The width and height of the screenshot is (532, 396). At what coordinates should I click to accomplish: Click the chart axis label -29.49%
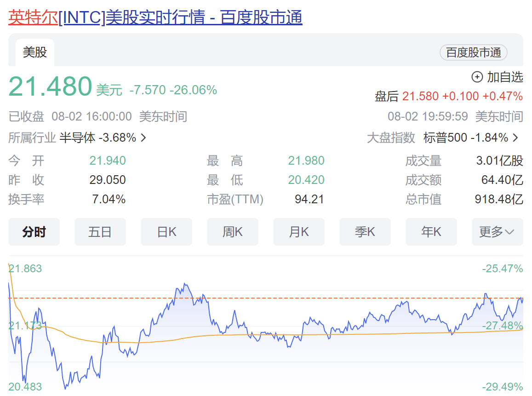tap(503, 386)
